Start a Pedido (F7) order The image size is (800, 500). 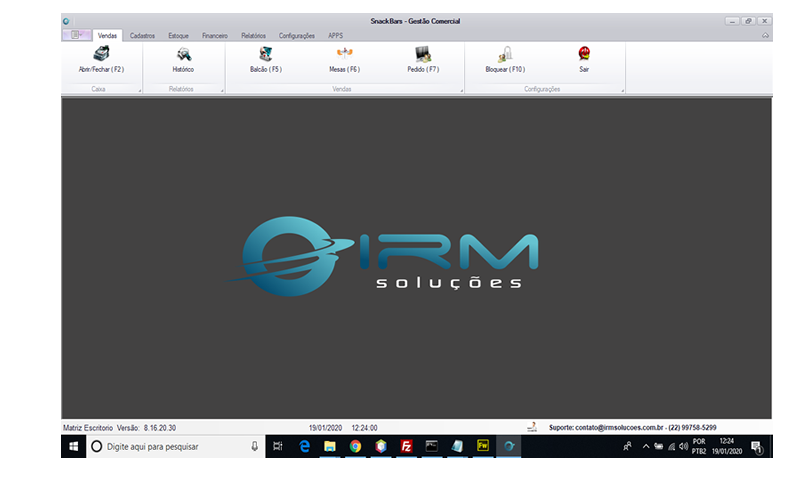(x=423, y=60)
